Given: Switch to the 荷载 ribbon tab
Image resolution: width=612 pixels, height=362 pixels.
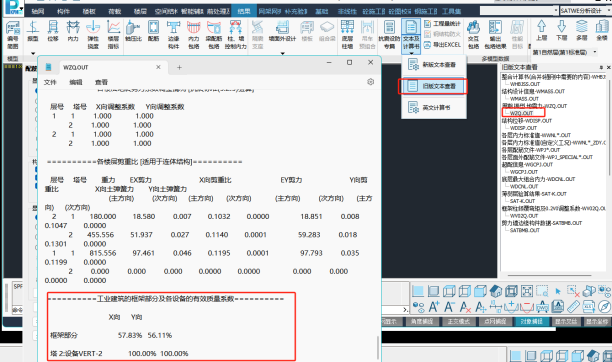Looking at the screenshot, I should [114, 11].
